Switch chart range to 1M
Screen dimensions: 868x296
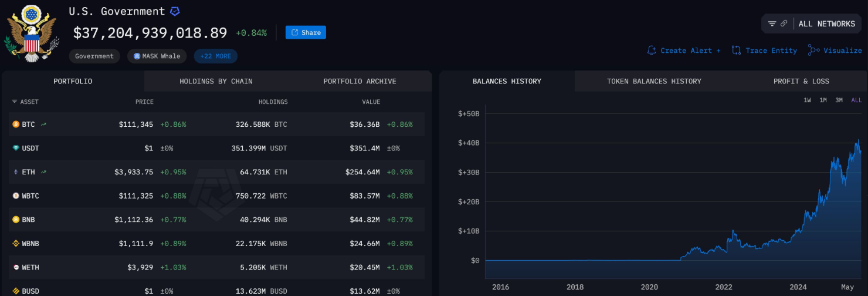[823, 100]
